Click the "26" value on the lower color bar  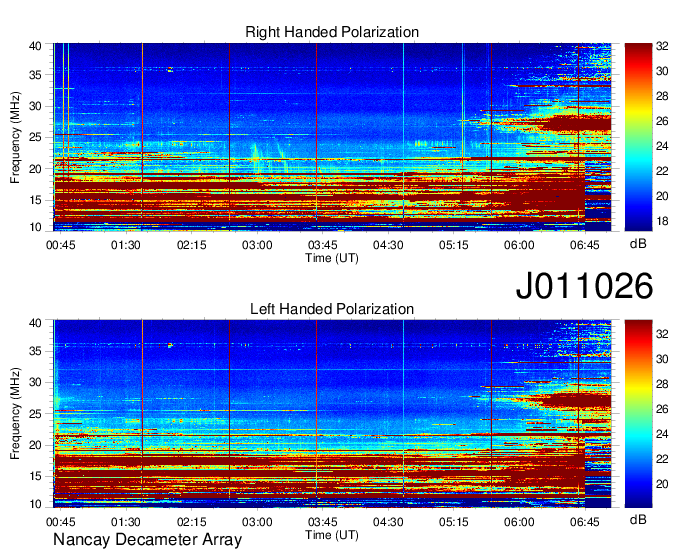pyautogui.click(x=662, y=409)
